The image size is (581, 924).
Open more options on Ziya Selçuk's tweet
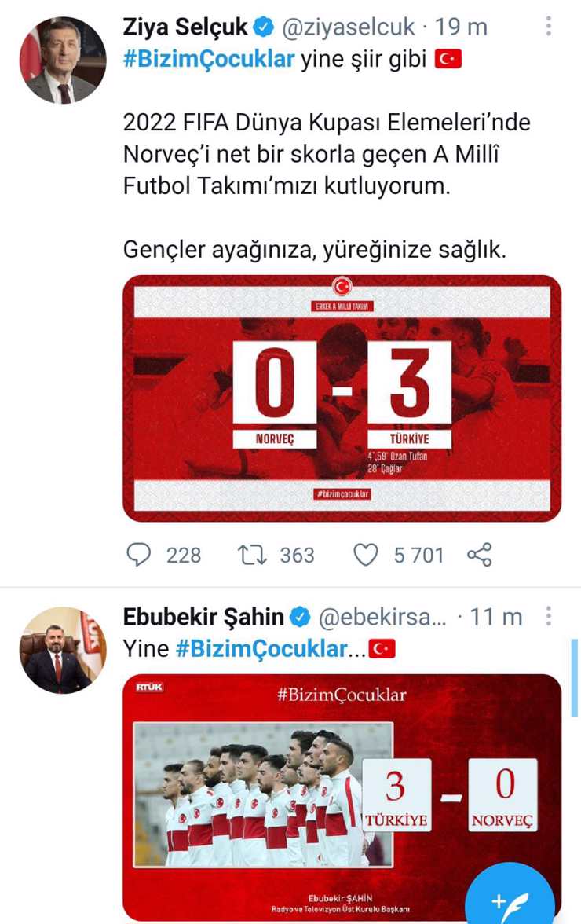(549, 26)
